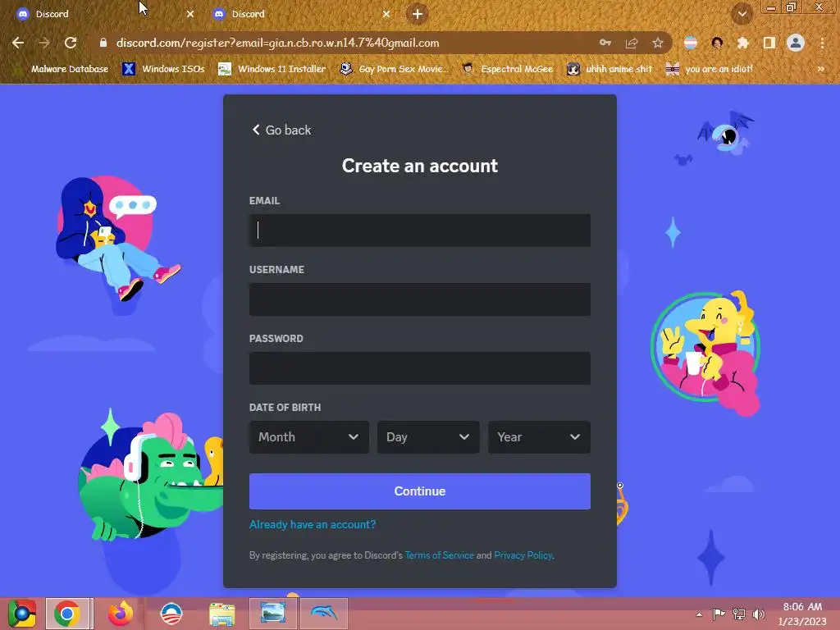Viewport: 840px width, 630px height.
Task: Open Malware Database bookmark
Action: [x=61, y=69]
